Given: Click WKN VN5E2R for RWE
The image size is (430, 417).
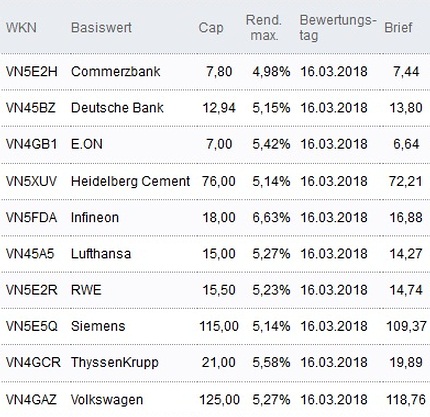Looking at the screenshot, I should pos(32,290).
